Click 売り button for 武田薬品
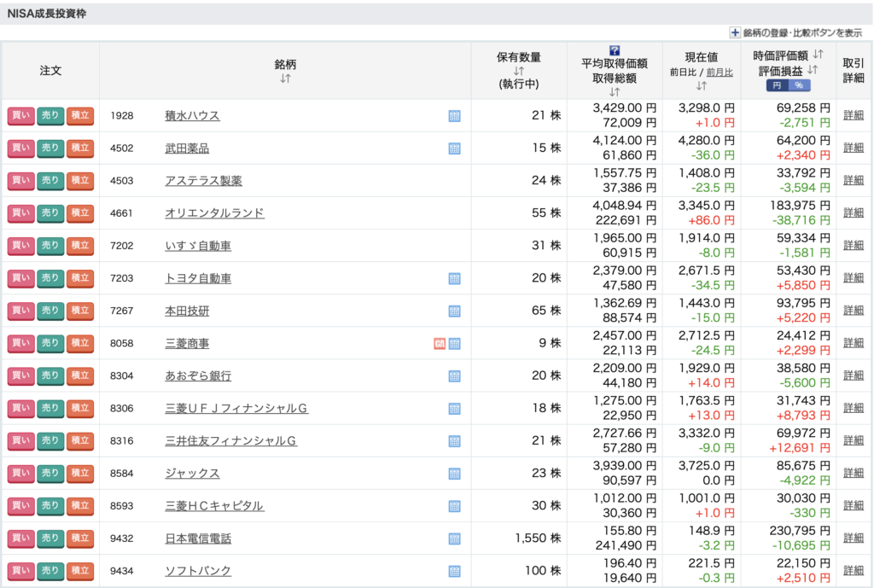This screenshot has width=874, height=588. 50,148
